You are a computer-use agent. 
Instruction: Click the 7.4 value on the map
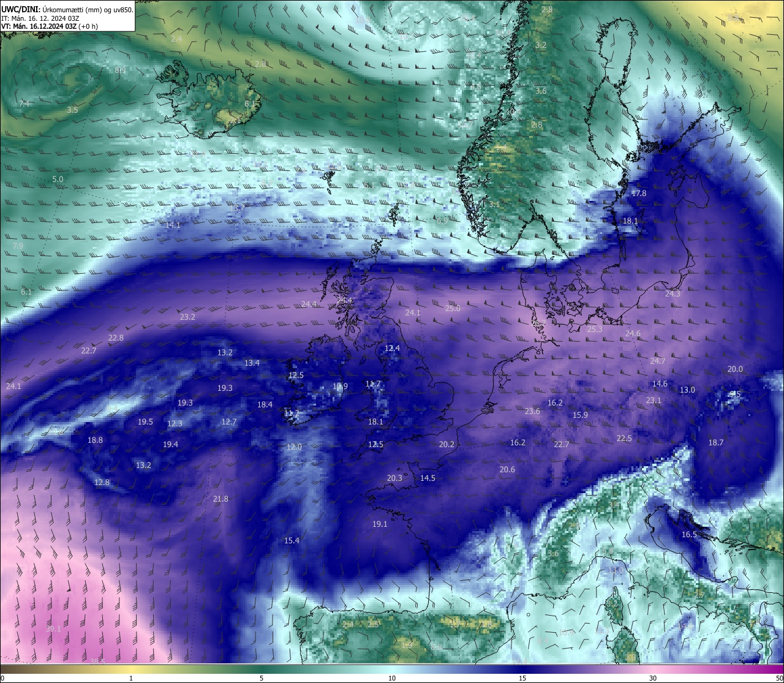click(x=24, y=104)
